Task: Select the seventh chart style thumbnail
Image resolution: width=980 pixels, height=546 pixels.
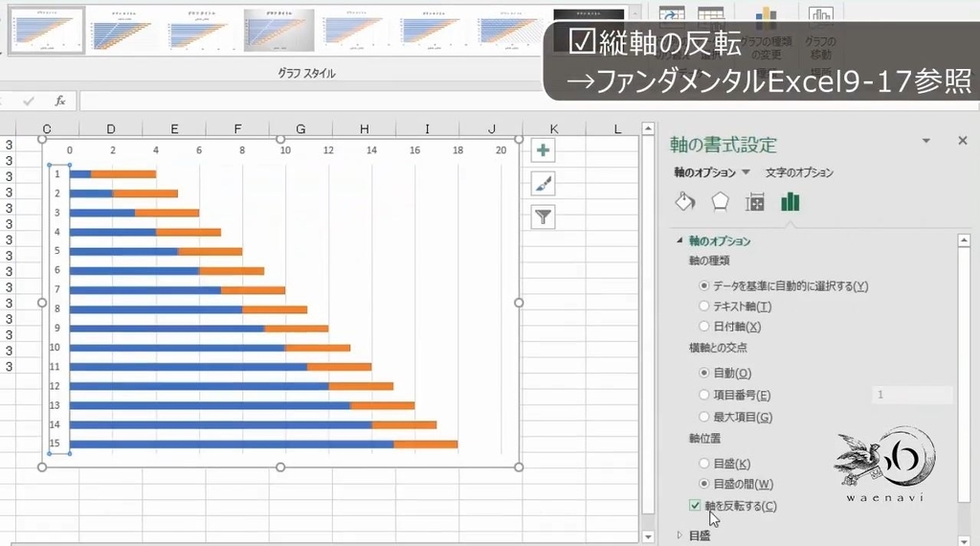Action: coord(511,30)
